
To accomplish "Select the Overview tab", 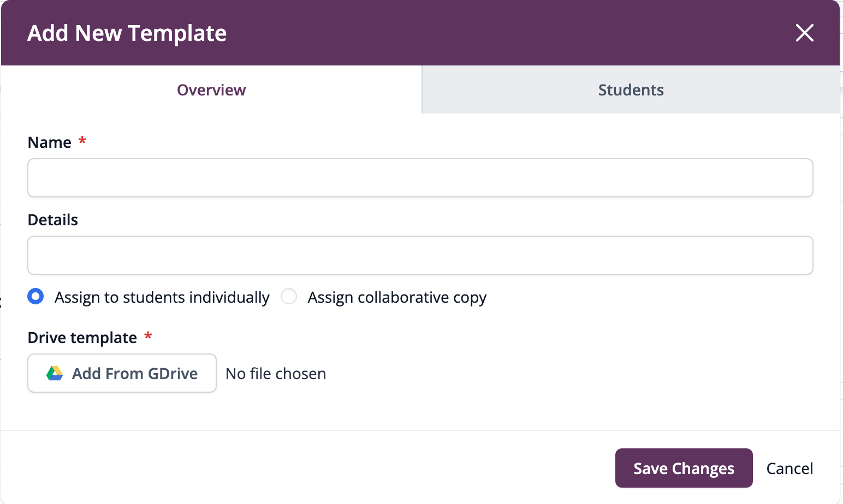I will tap(211, 89).
